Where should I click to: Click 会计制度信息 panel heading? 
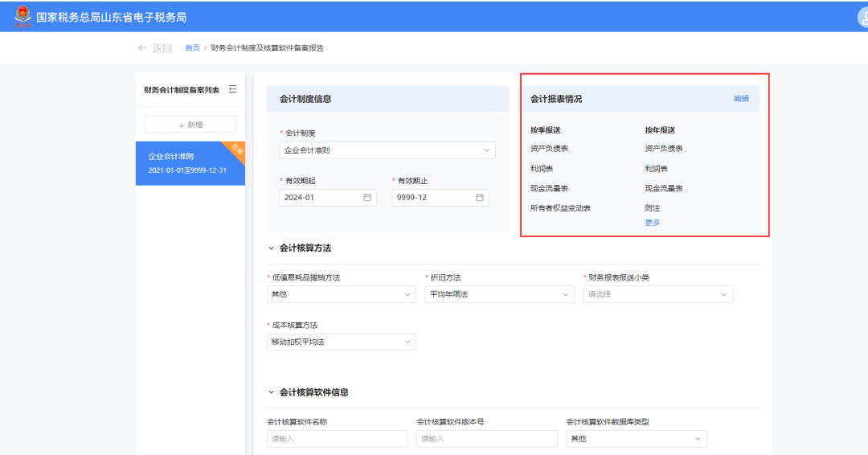click(x=305, y=99)
